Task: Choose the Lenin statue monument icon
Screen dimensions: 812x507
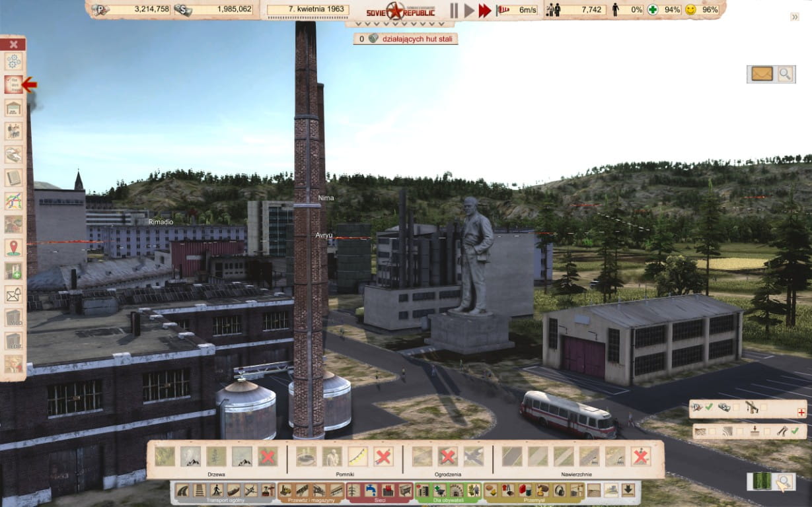Action: [332, 456]
